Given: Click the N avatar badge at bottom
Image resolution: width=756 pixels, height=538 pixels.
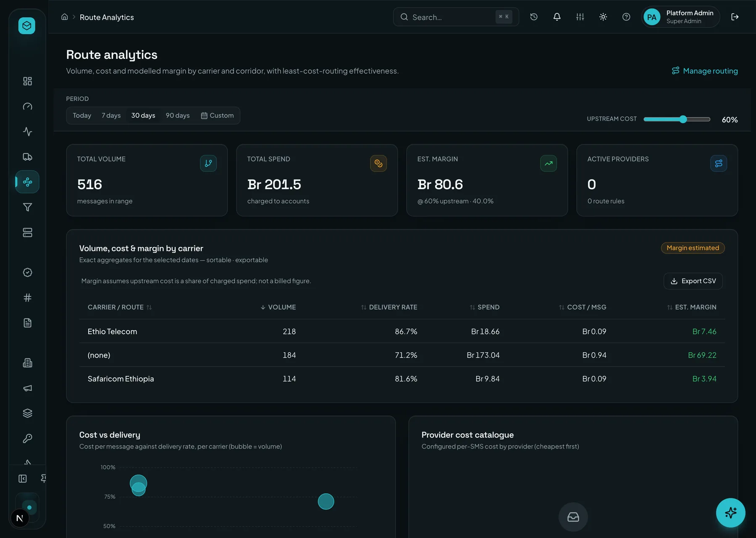Looking at the screenshot, I should [20, 518].
